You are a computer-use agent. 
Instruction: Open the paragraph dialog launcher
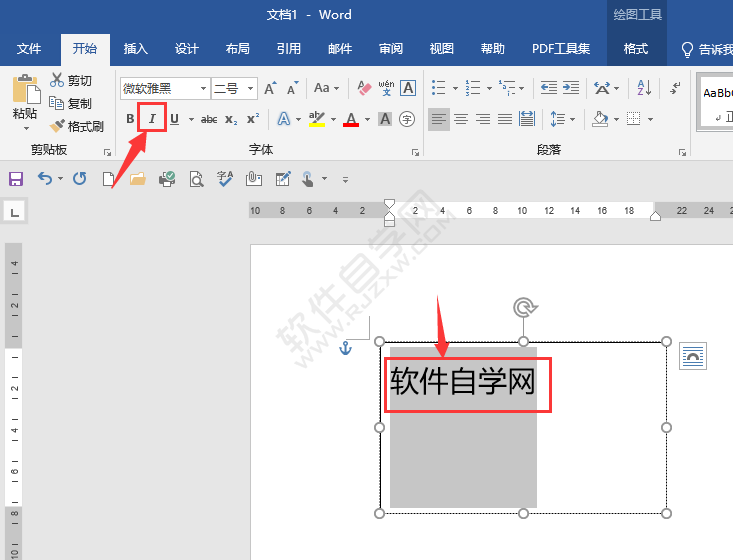coord(683,152)
